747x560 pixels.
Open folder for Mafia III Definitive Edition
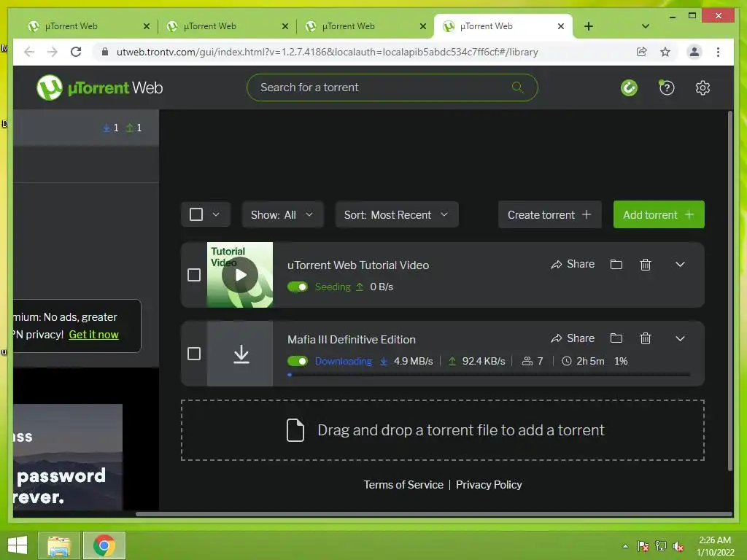(616, 338)
